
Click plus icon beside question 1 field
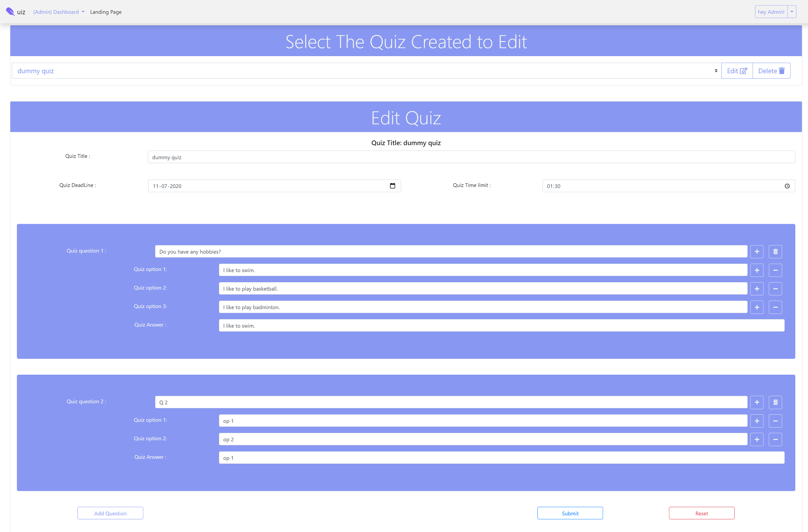pyautogui.click(x=757, y=251)
